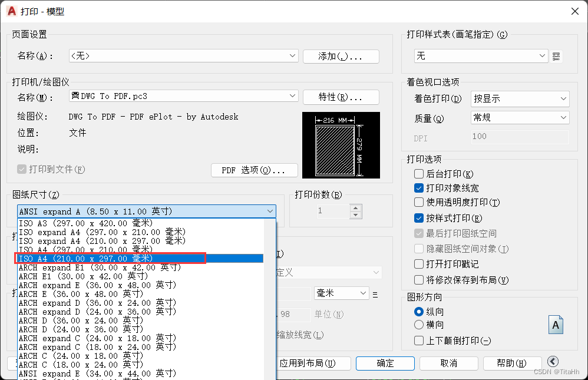Open the 着色打印(D) dropdown

tap(520, 98)
